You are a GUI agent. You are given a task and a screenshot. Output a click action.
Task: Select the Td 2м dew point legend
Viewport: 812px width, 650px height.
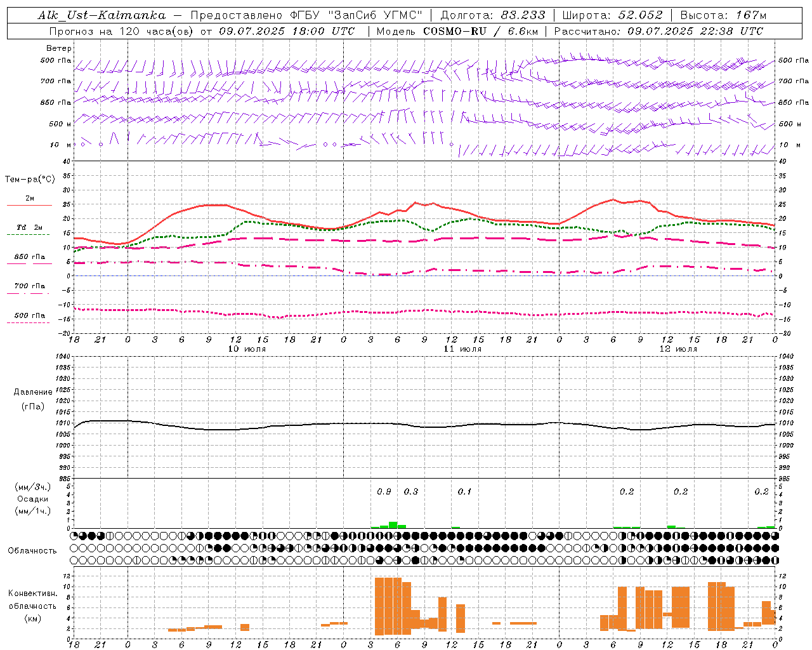[29, 230]
